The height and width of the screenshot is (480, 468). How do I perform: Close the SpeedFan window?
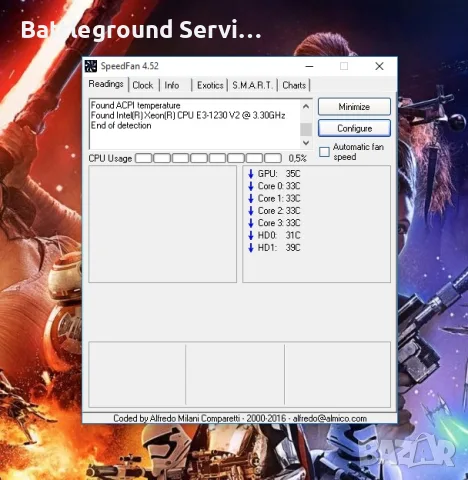click(x=379, y=66)
